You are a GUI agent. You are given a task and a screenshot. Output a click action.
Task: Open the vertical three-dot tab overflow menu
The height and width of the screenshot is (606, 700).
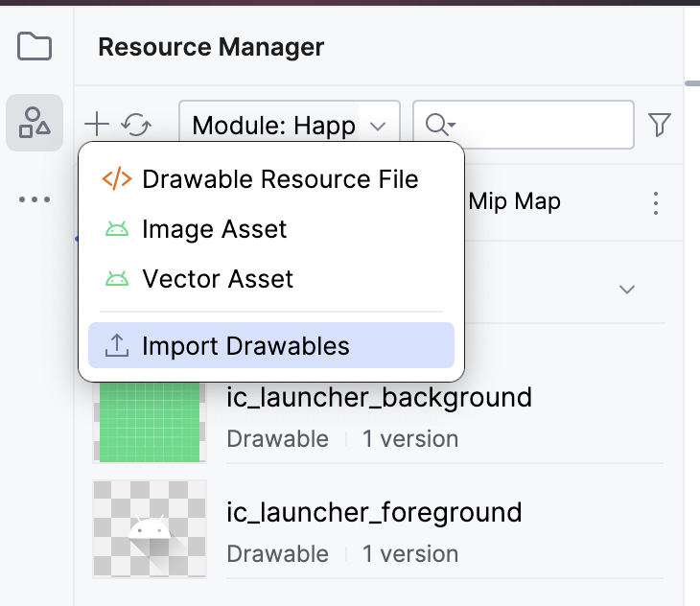pyautogui.click(x=656, y=203)
